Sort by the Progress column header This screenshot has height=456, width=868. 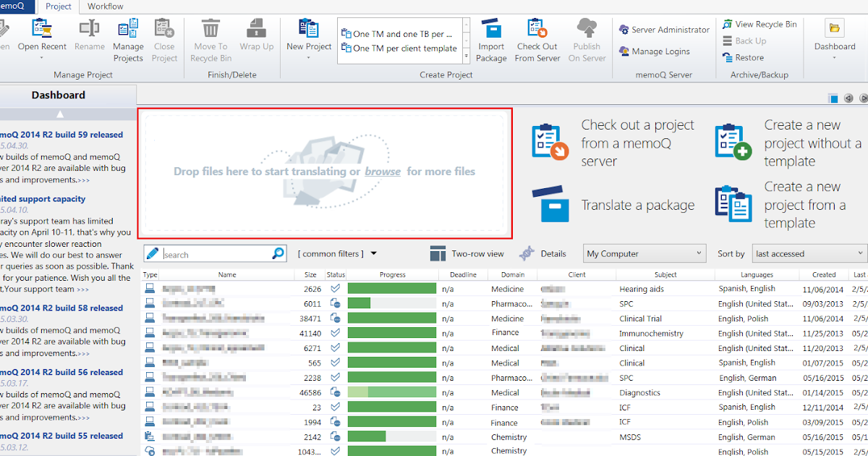[393, 275]
